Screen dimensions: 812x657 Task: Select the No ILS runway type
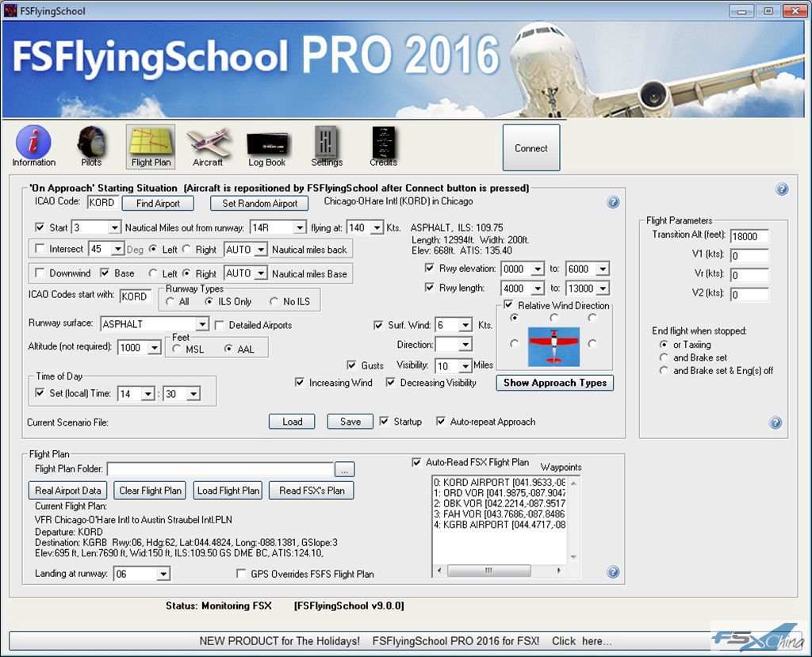pyautogui.click(x=274, y=301)
